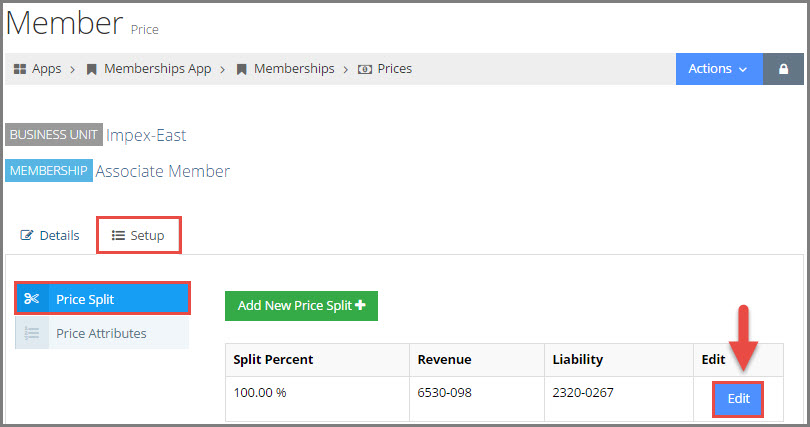Navigate to Memberships breadcrumb link
This screenshot has width=810, height=427.
tap(294, 69)
